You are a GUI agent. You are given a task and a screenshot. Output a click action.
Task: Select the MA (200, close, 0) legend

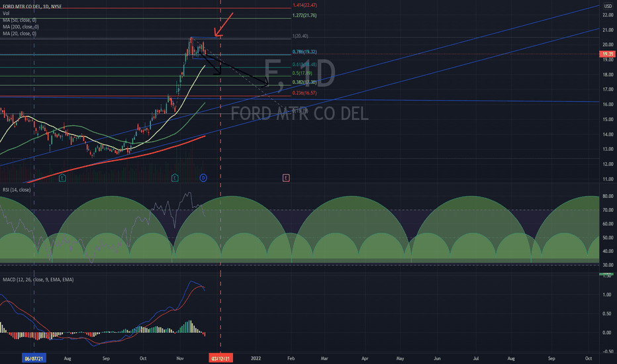(21, 26)
